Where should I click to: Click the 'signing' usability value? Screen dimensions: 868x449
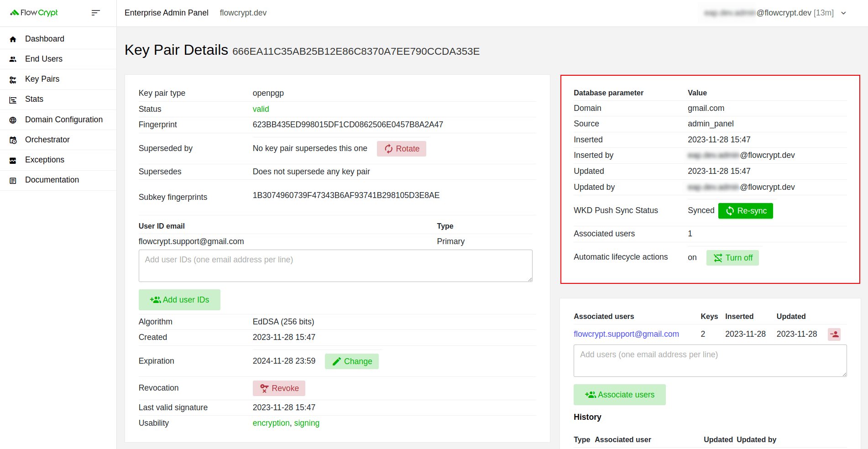[307, 423]
